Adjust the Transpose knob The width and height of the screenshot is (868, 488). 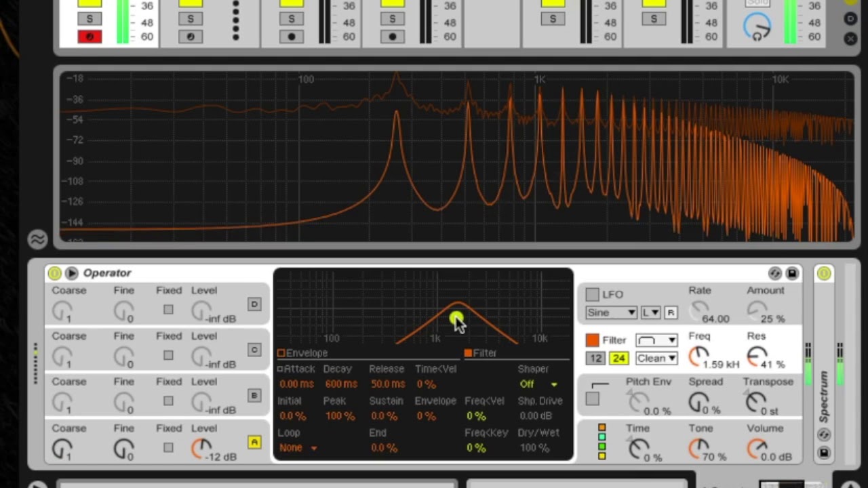(755, 403)
